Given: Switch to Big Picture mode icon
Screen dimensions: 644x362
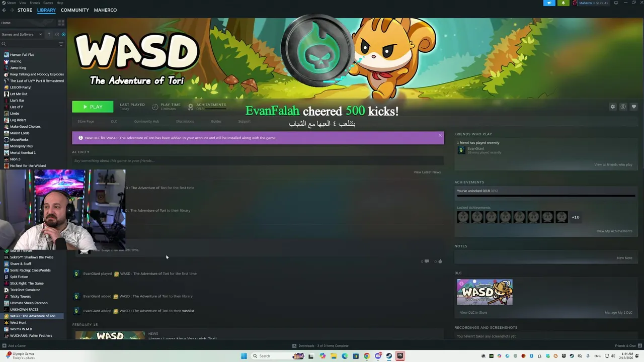Looking at the screenshot, I should point(616,3).
